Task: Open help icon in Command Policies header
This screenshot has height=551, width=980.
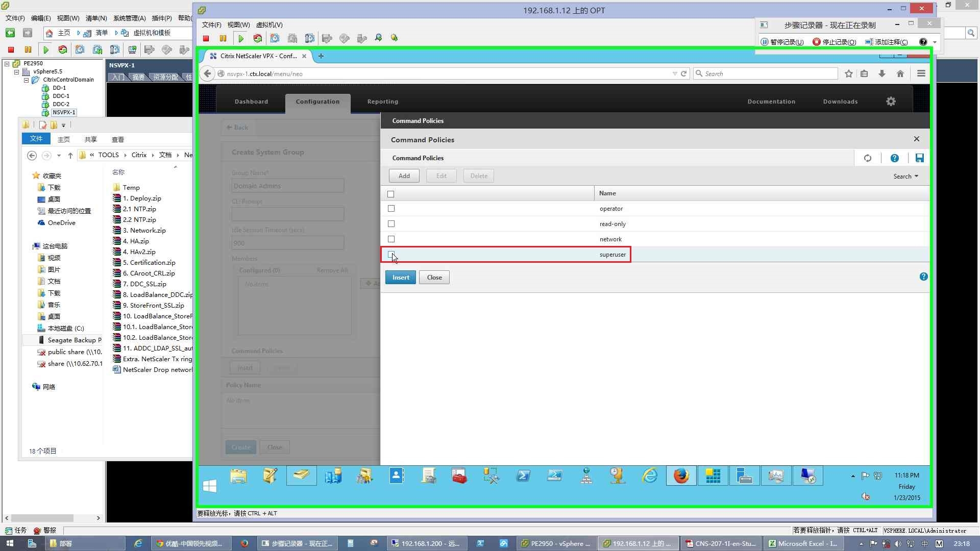Action: (895, 158)
